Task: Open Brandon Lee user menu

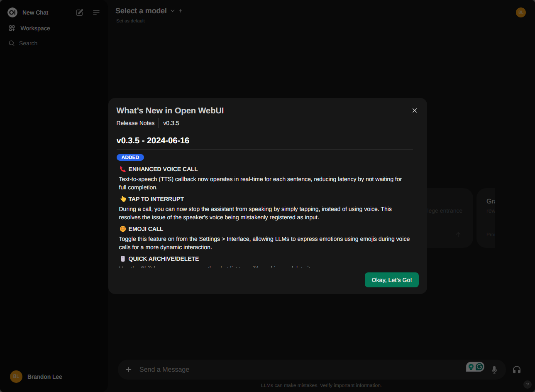Action: 36,377
